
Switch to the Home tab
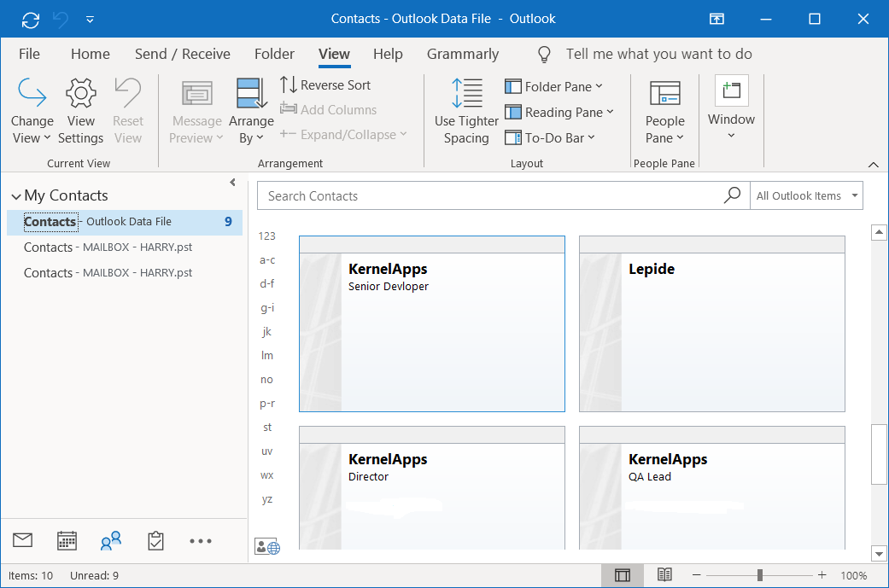coord(91,54)
